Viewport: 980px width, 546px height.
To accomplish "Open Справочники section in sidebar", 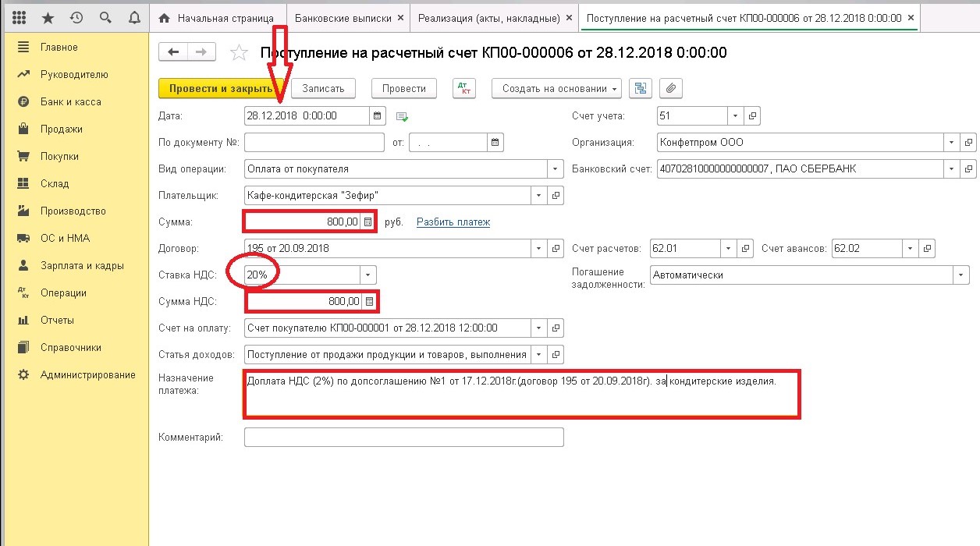I will tap(71, 347).
